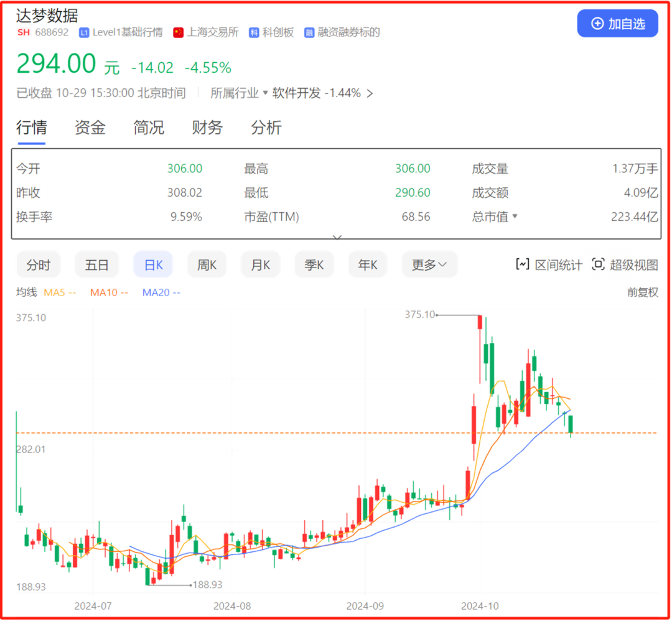Click the 成交额 value 4.09亿
The height and width of the screenshot is (621, 672).
coord(641,192)
